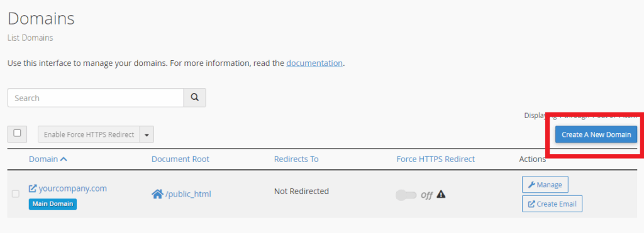Click the warning triangle beside Off toggle
This screenshot has width=644, height=233.
coord(441,195)
